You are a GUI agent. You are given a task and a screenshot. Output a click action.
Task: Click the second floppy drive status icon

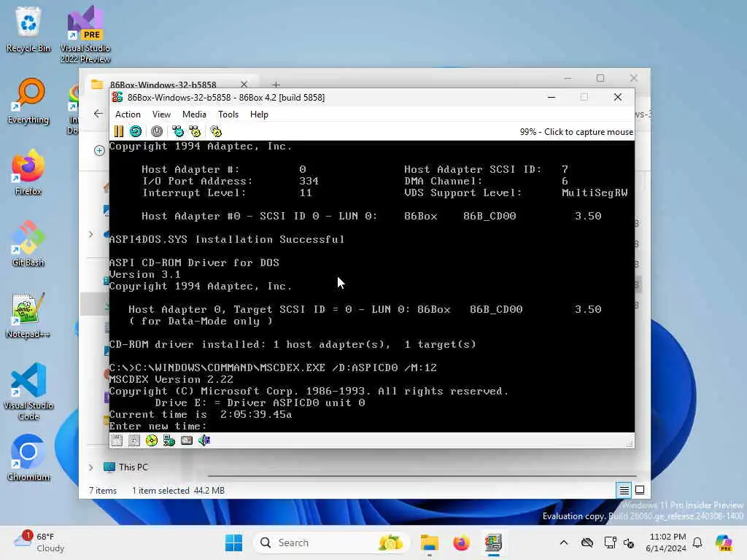click(x=134, y=440)
